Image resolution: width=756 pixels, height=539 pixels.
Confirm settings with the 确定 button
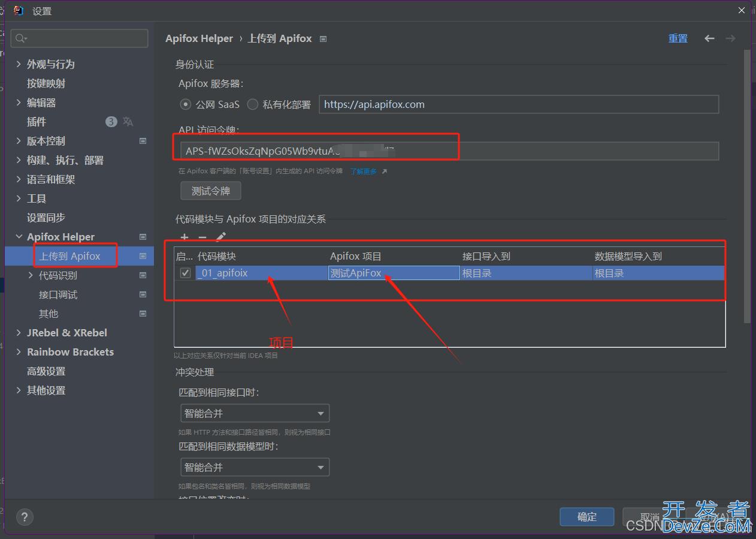coord(587,517)
